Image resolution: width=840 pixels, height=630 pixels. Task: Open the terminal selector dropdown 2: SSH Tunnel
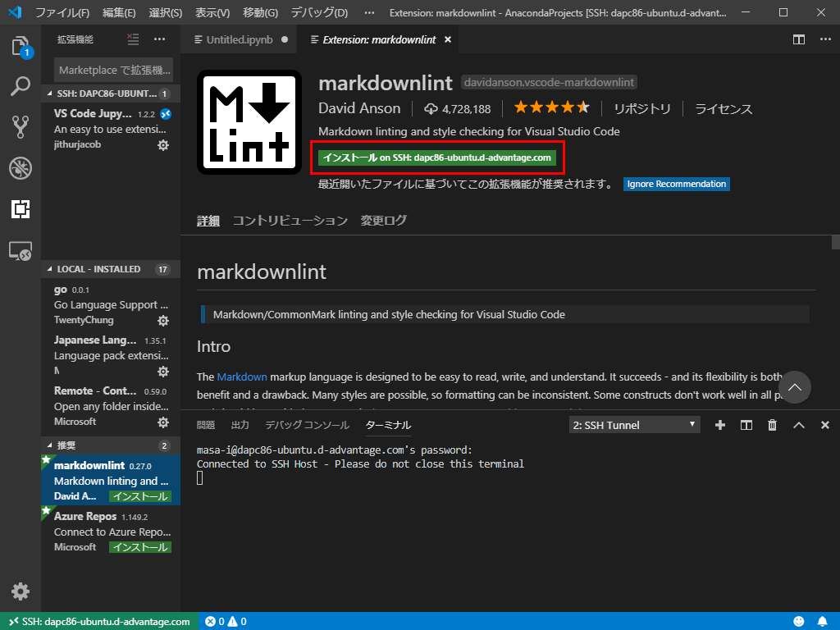point(635,425)
